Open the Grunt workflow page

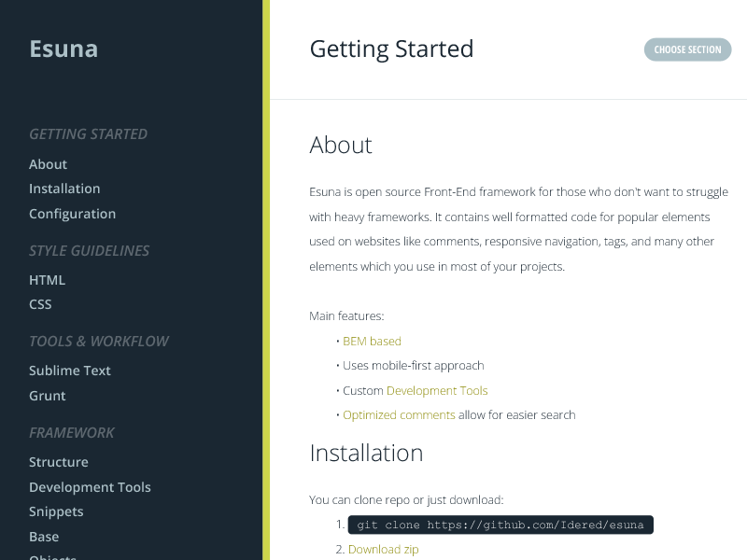47,395
